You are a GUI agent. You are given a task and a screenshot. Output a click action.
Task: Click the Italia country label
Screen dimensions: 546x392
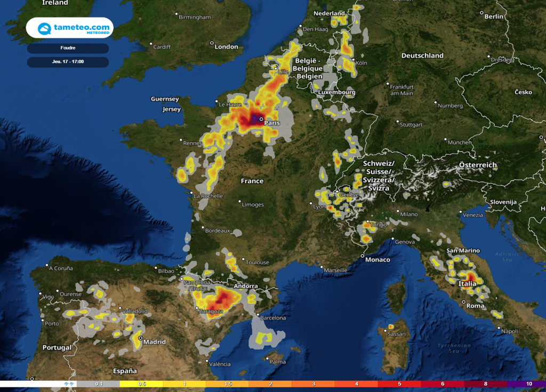[x=467, y=283]
